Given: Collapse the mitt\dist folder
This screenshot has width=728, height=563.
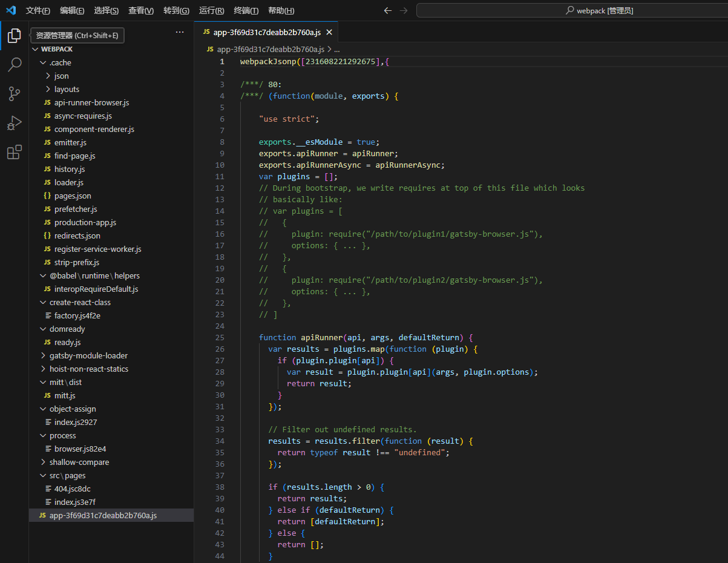Looking at the screenshot, I should click(x=111, y=382).
